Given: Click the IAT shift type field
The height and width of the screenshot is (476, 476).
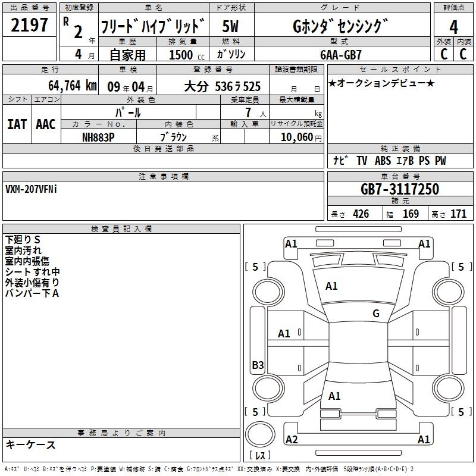Looking at the screenshot, I should [x=17, y=124].
